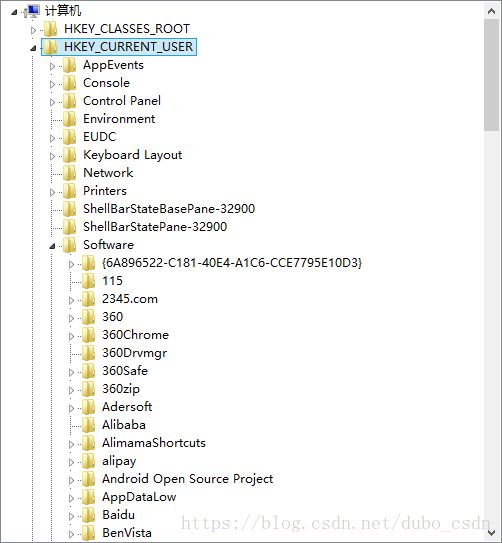Screen dimensions: 502x543
Task: Click the 360Drvmgr folder icon
Action: [x=89, y=353]
